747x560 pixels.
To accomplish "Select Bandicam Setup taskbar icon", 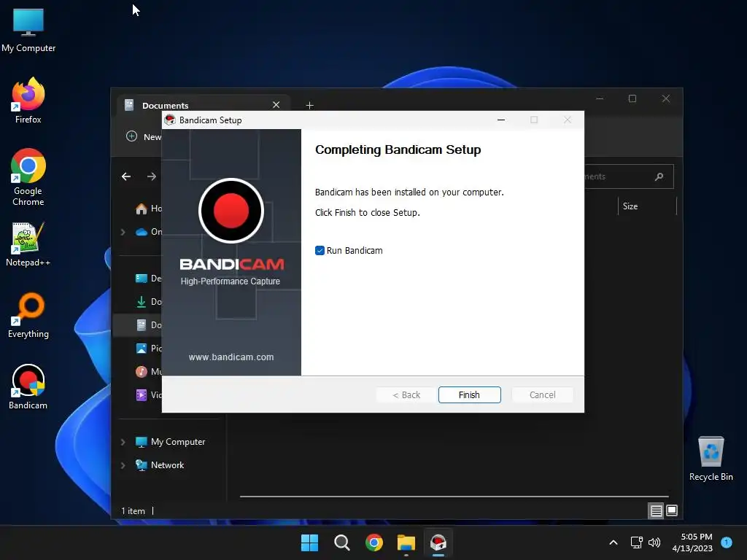I will (x=438, y=542).
